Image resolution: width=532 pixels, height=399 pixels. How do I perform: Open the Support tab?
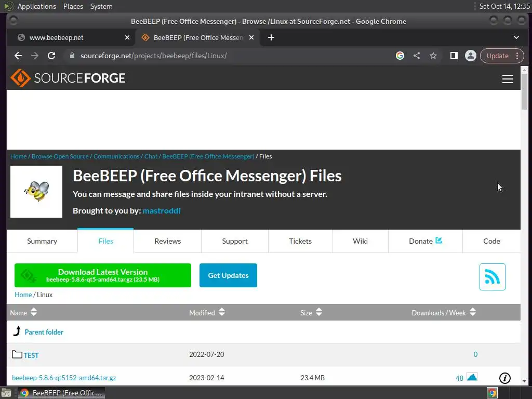[x=235, y=241]
